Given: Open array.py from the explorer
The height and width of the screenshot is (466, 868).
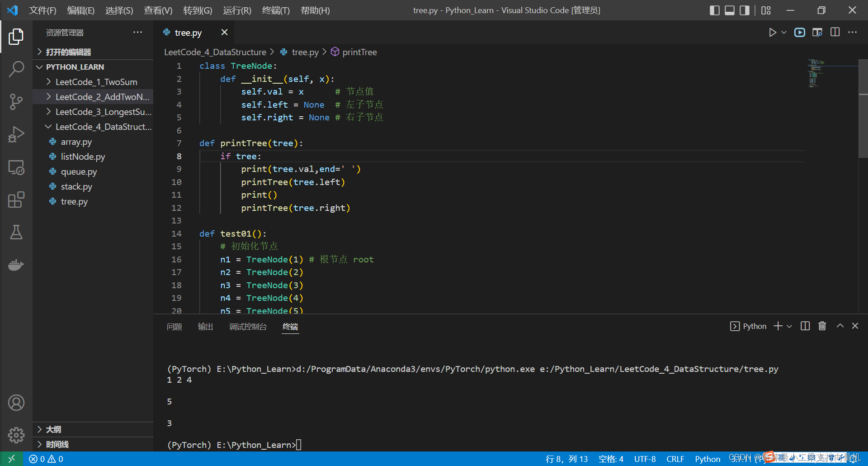Looking at the screenshot, I should click(x=93, y=142).
